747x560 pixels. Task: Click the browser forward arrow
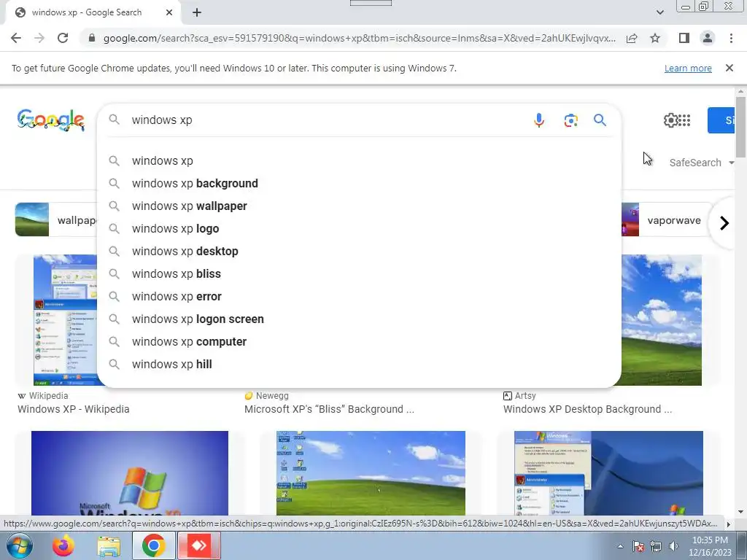coord(39,38)
